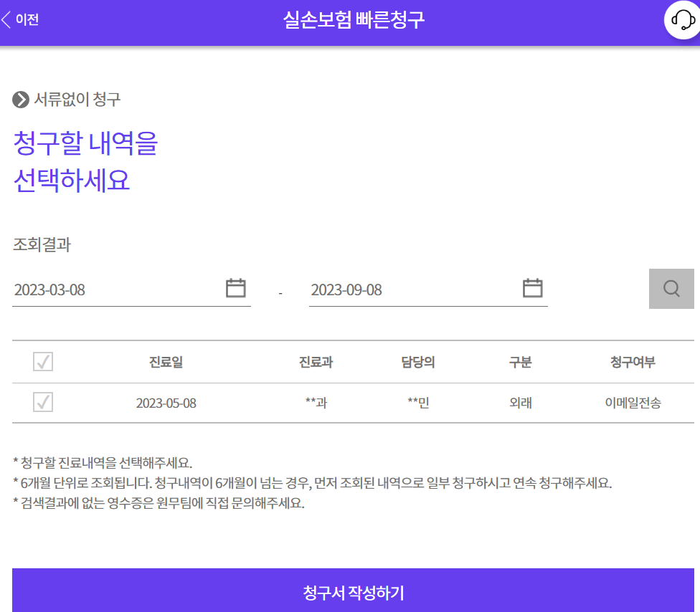Click the 진료일 column header
The height and width of the screenshot is (612, 700).
point(165,362)
